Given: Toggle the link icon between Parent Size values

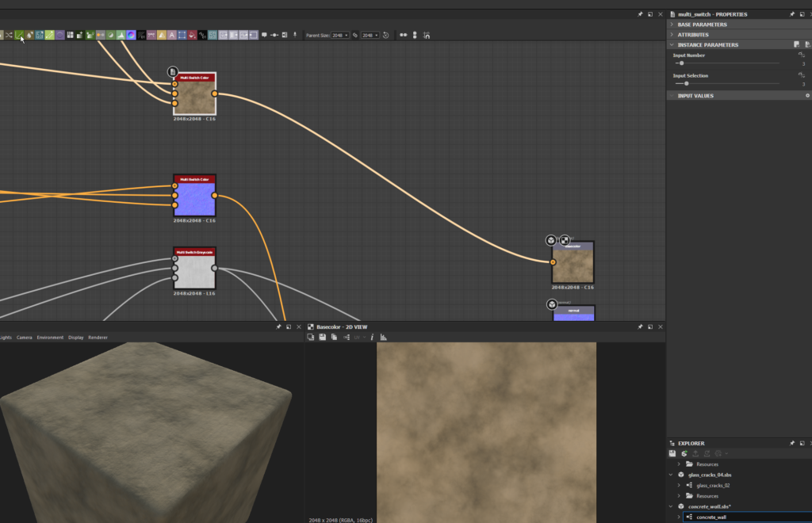Looking at the screenshot, I should tap(355, 35).
